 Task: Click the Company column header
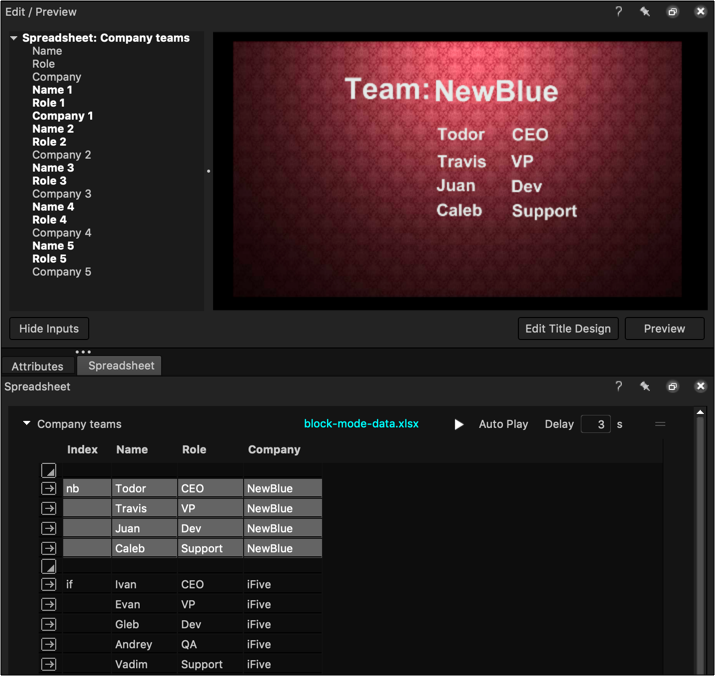[x=274, y=450]
